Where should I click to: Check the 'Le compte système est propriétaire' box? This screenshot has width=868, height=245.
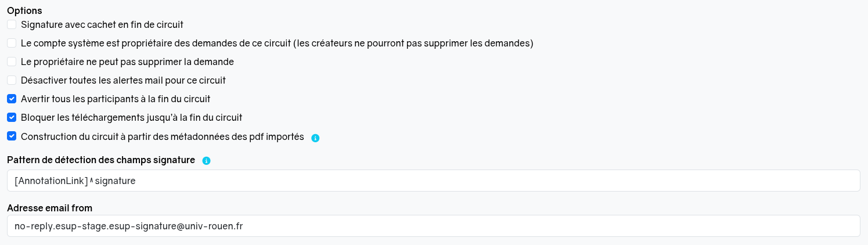pyautogui.click(x=12, y=43)
